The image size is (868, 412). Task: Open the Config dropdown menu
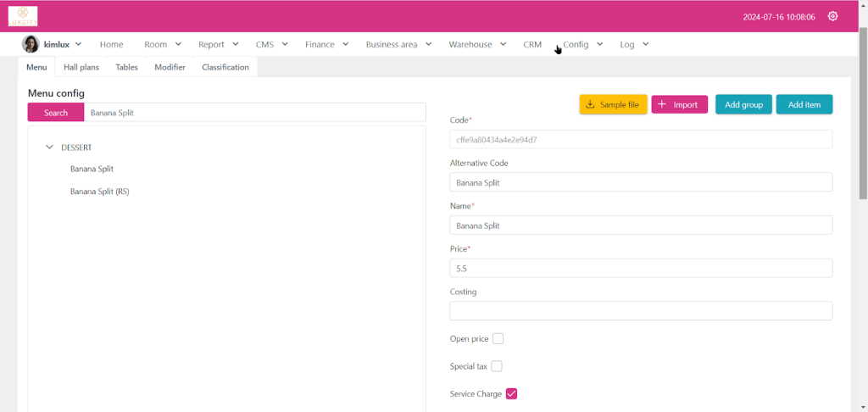click(582, 44)
